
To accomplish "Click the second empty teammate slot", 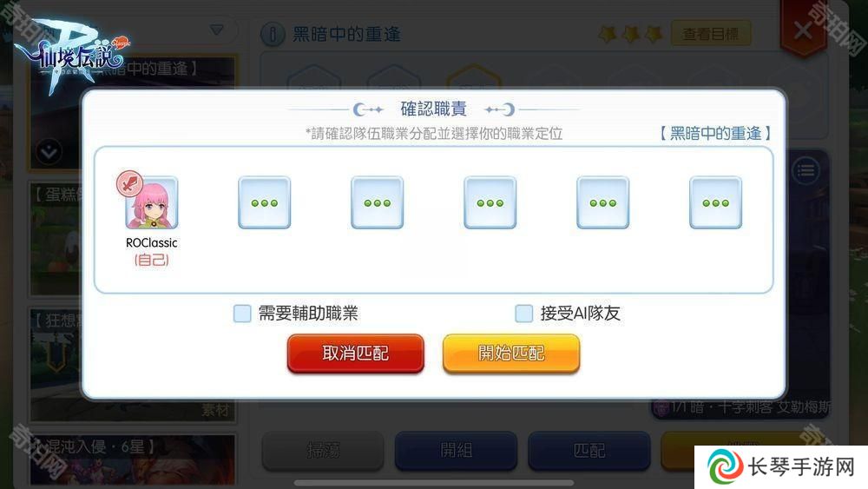I will (265, 202).
